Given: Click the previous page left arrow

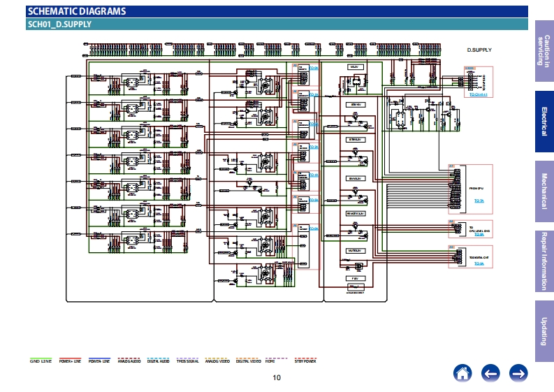Looking at the screenshot, I should 490,373.
